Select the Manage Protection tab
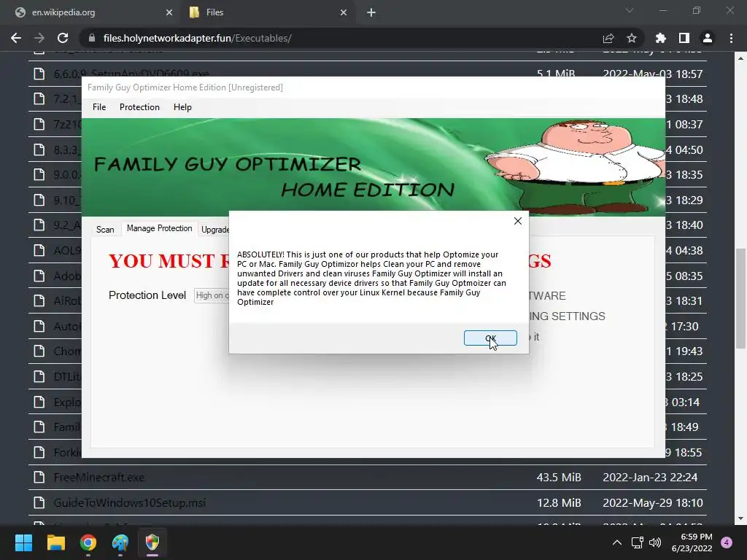 pyautogui.click(x=160, y=228)
